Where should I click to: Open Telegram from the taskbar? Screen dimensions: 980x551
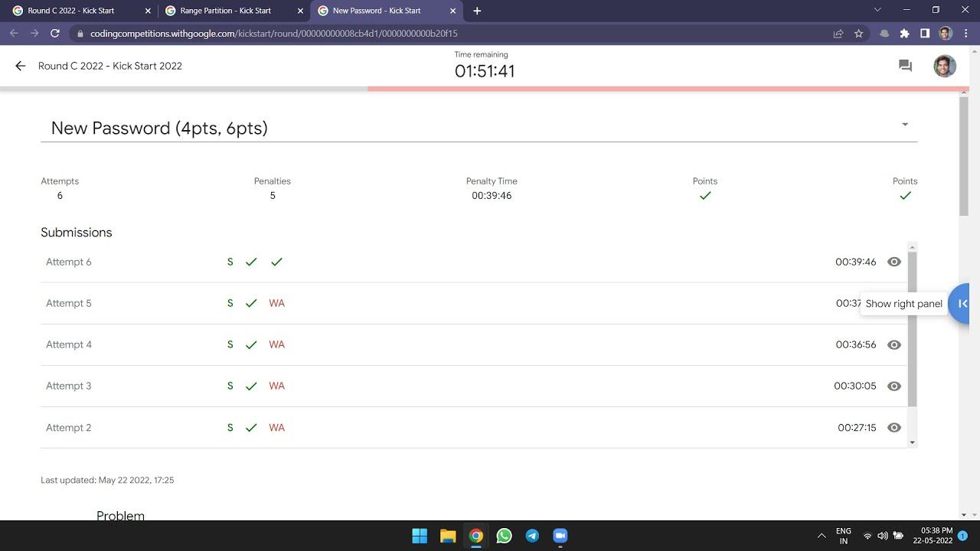tap(532, 536)
